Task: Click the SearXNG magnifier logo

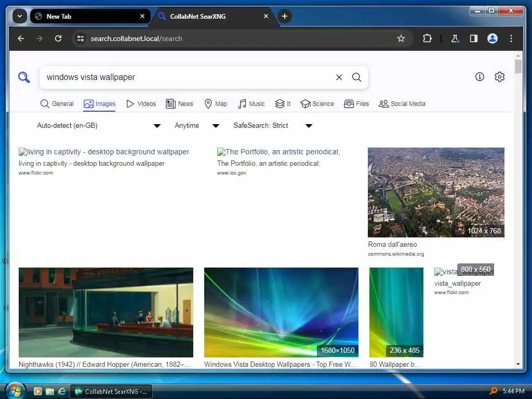Action: [x=24, y=77]
